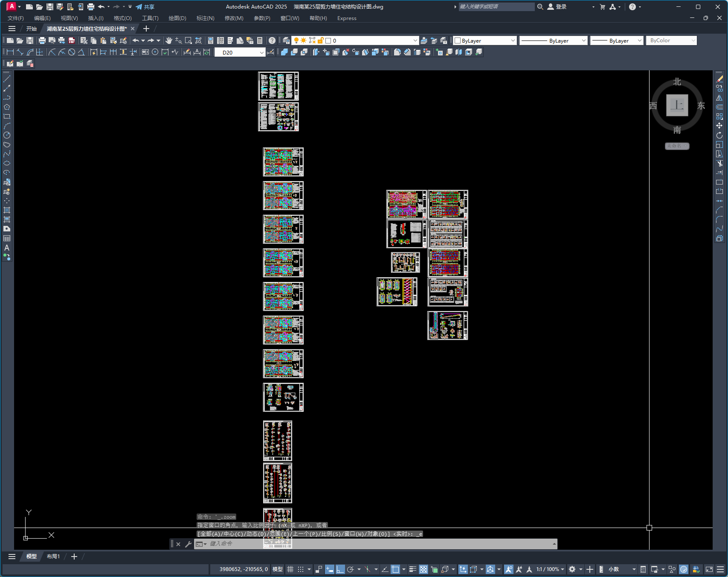Click the 共享 share button
The width and height of the screenshot is (728, 577).
click(145, 7)
